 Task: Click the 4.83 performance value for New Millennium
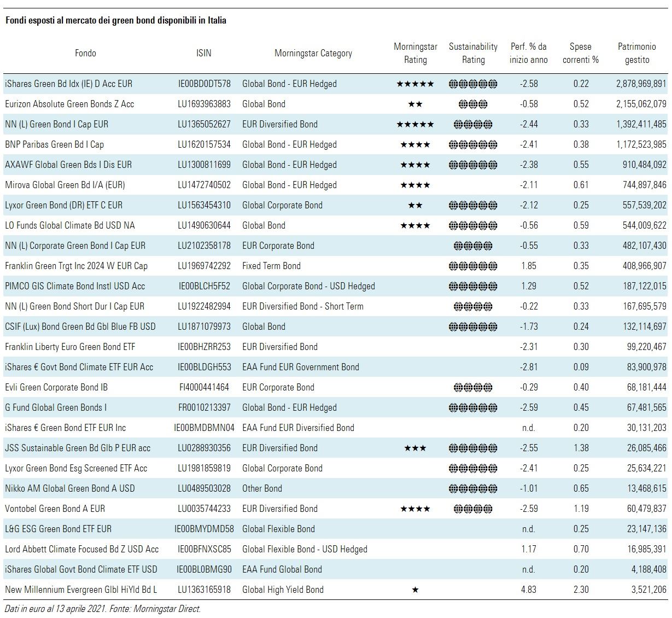528,590
